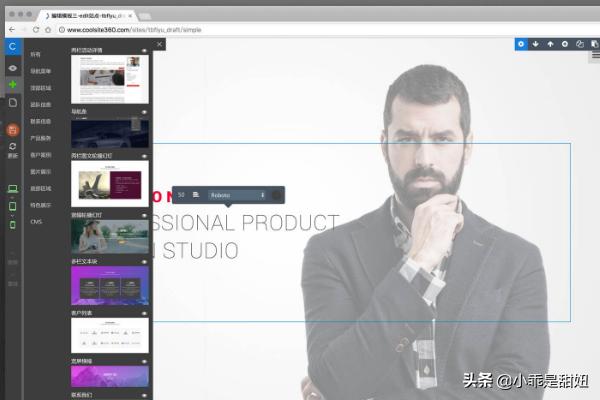Image resolution: width=600 pixels, height=400 pixels.
Task: Toggle eye icon on 客户列表 template
Action: pyautogui.click(x=144, y=313)
